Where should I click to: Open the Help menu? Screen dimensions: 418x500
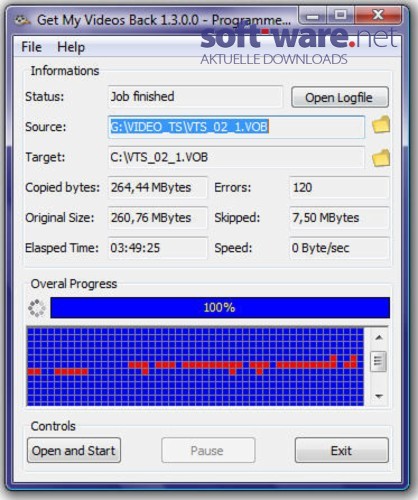71,47
